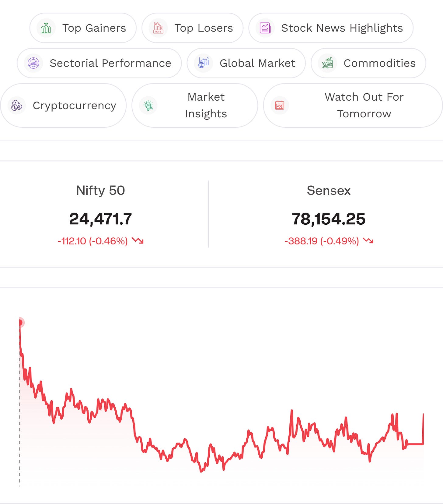Click the Global Market globe icon

[x=204, y=63]
